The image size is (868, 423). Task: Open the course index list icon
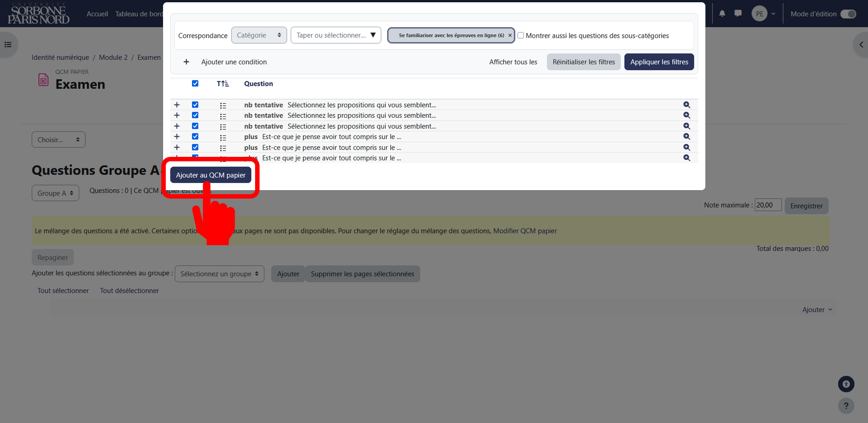[x=8, y=44]
